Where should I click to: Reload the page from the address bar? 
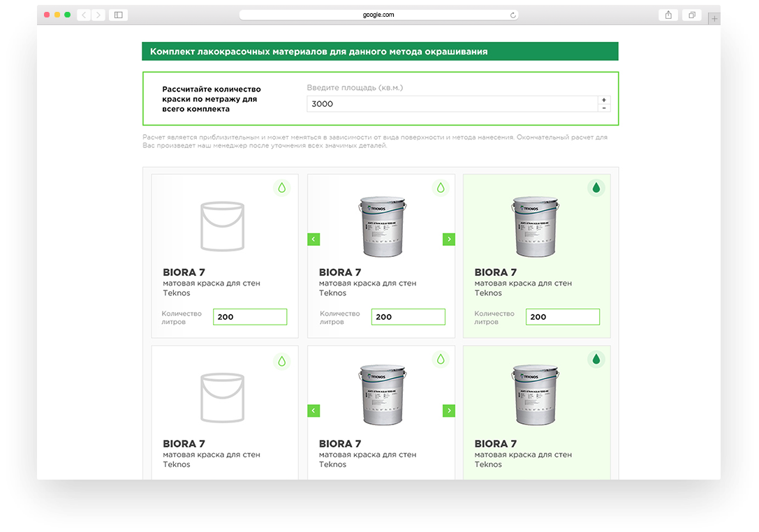click(x=513, y=15)
